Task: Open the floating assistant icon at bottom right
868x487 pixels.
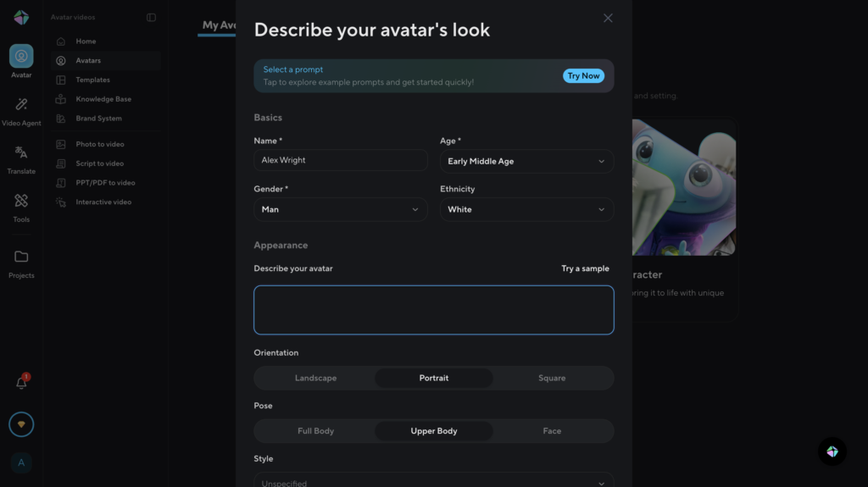Action: (x=832, y=451)
